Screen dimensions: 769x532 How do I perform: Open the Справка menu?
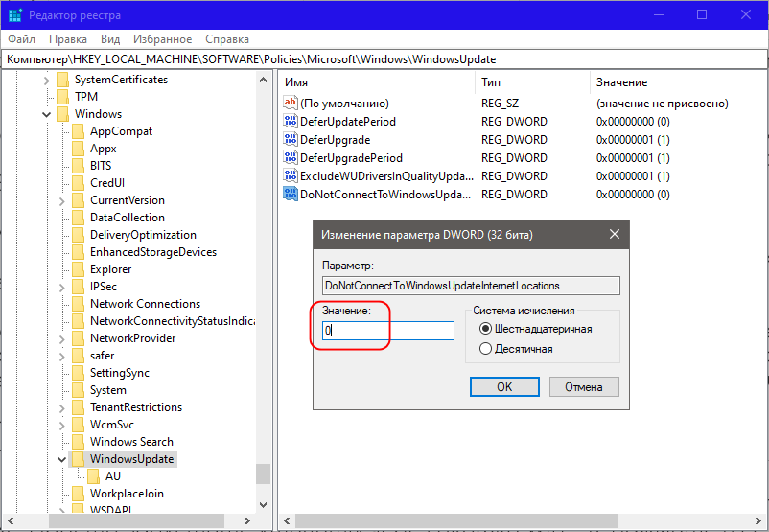click(227, 38)
